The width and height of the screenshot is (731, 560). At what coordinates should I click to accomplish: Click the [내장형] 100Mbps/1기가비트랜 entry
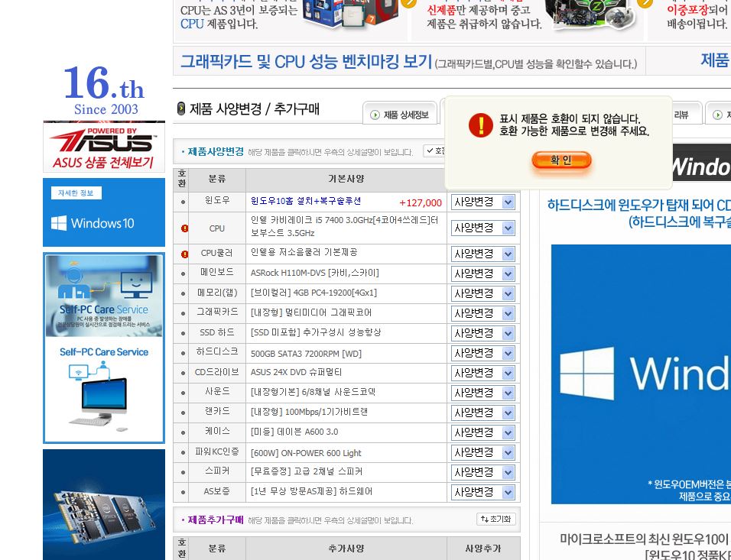(x=309, y=411)
